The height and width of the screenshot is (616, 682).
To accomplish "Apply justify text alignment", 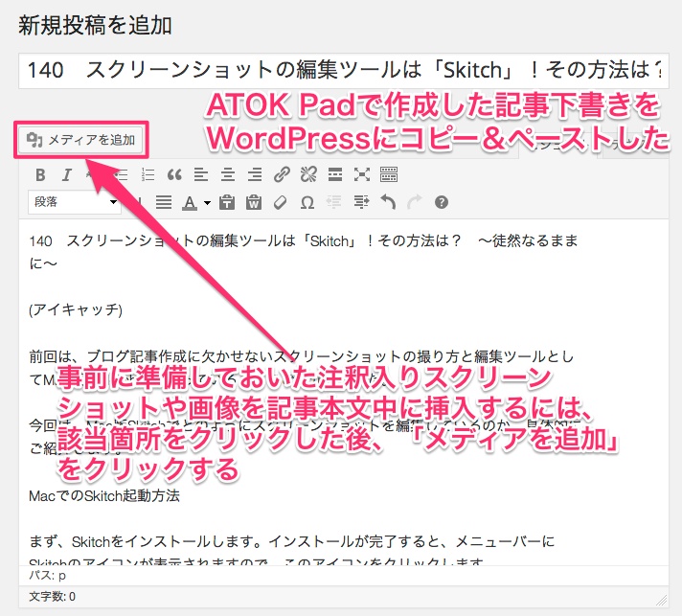I will (x=164, y=202).
